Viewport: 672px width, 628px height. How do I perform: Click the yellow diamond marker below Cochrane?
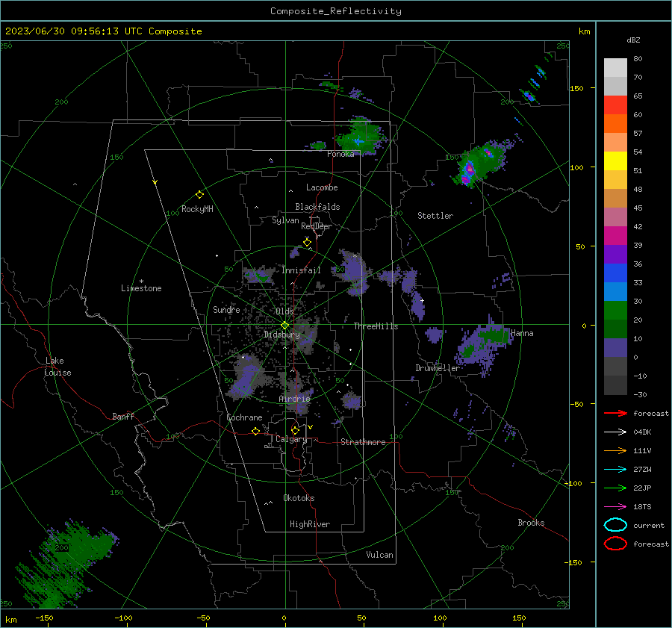pos(255,431)
